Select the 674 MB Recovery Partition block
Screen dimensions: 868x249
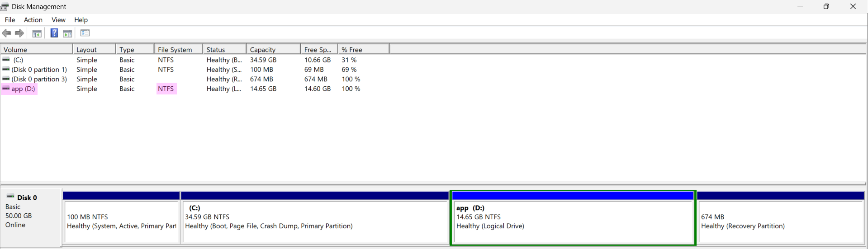coord(780,221)
